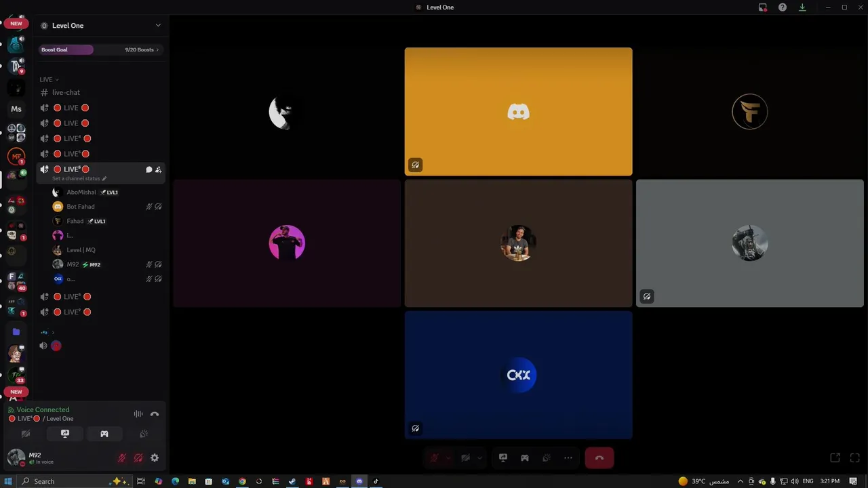Open more options in the call bar
This screenshot has width=868, height=488.
pos(568,458)
